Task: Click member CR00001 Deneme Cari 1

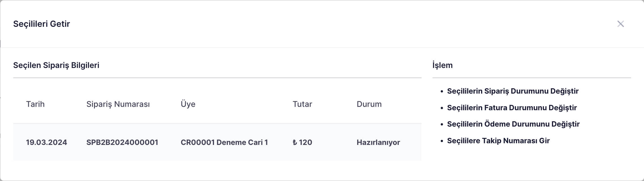Action: (224, 142)
